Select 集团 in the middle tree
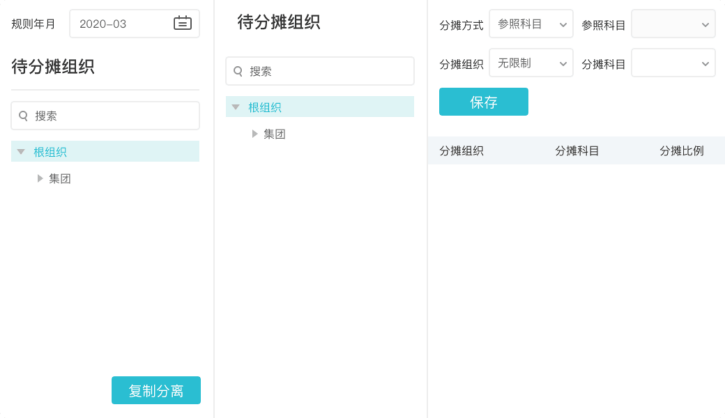 point(275,134)
